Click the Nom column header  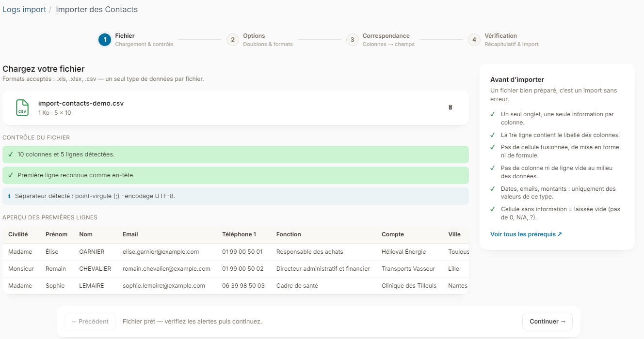pyautogui.click(x=86, y=234)
